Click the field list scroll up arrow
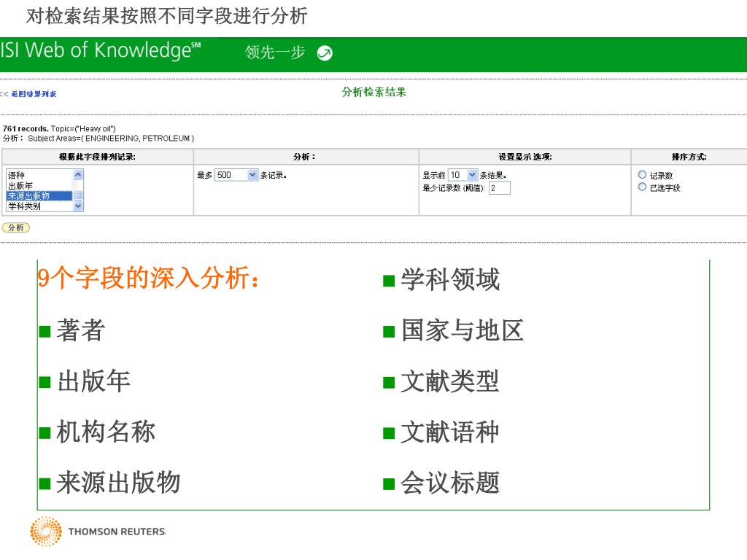This screenshot has height=560, width=747. [78, 174]
